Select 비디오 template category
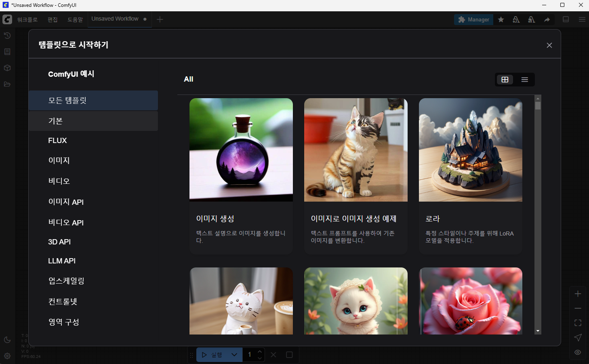 (93, 181)
